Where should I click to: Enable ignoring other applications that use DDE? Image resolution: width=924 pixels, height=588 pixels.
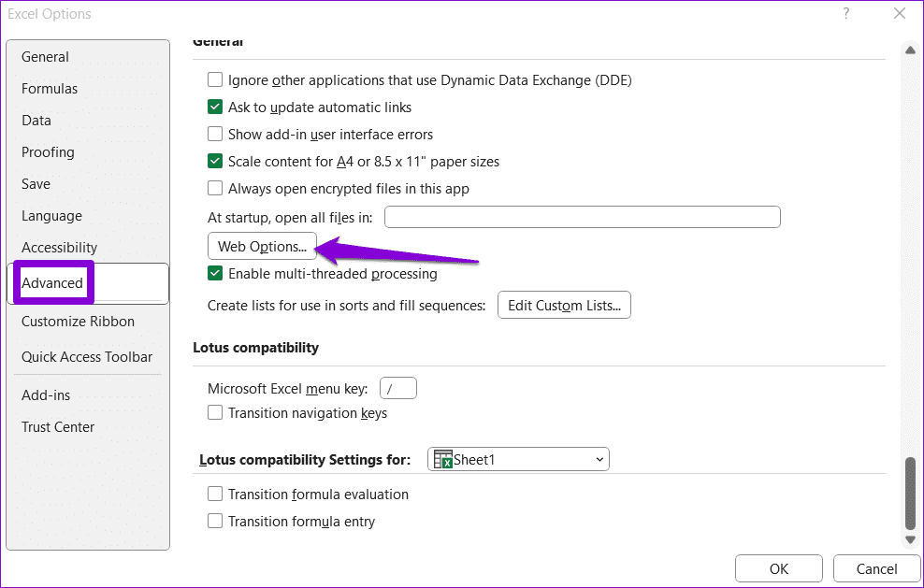(x=215, y=79)
